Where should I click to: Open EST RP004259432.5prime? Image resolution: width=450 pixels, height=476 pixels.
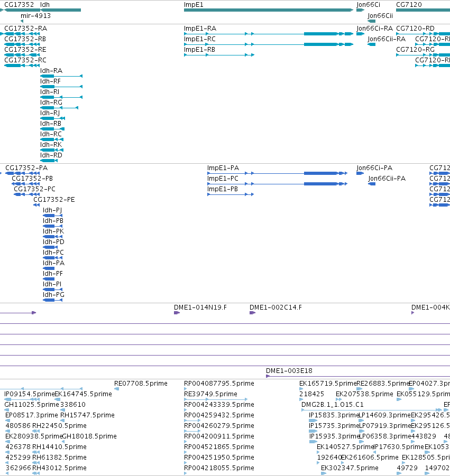point(219,415)
